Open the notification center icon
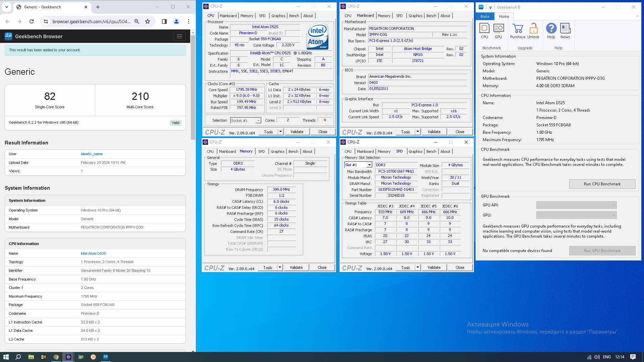644x362 pixels. [633, 357]
